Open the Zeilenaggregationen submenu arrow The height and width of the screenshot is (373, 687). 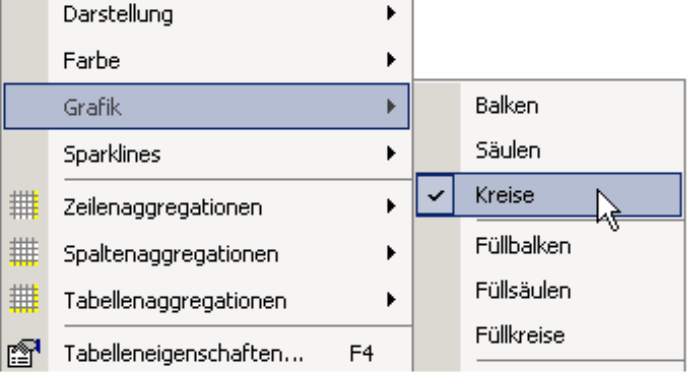coord(391,206)
